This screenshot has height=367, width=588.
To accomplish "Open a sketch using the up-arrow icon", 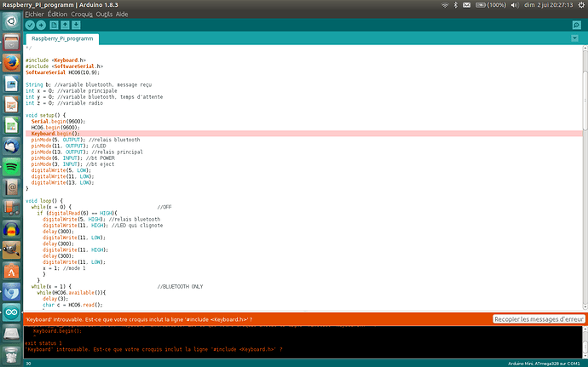I will tap(65, 25).
